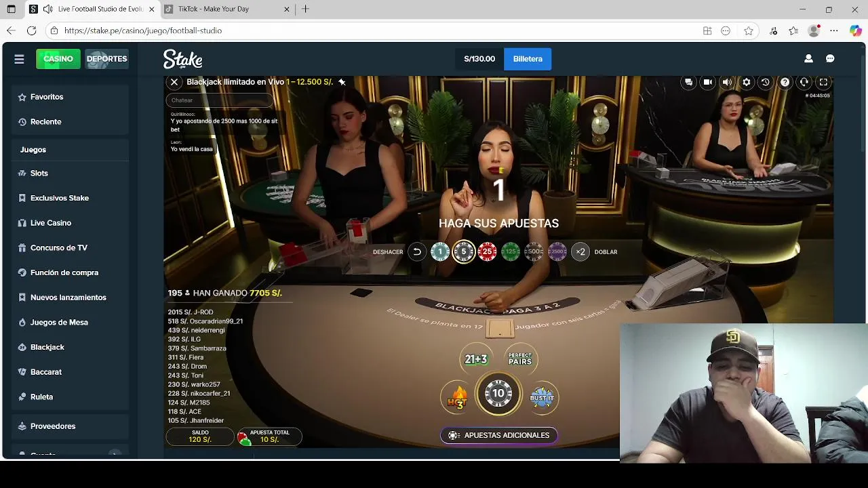The image size is (868, 488).
Task: Expand APUESTAS ADICIONALES options
Action: 499,435
